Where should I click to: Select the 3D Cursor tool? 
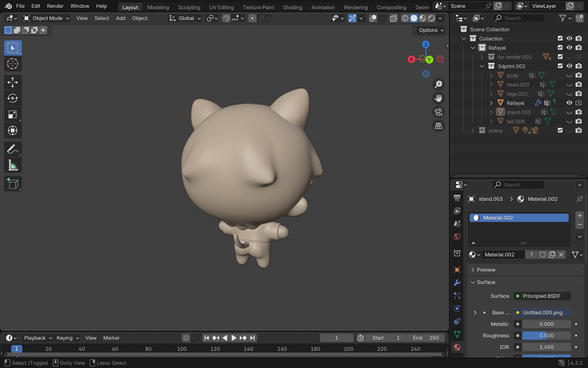tap(13, 64)
